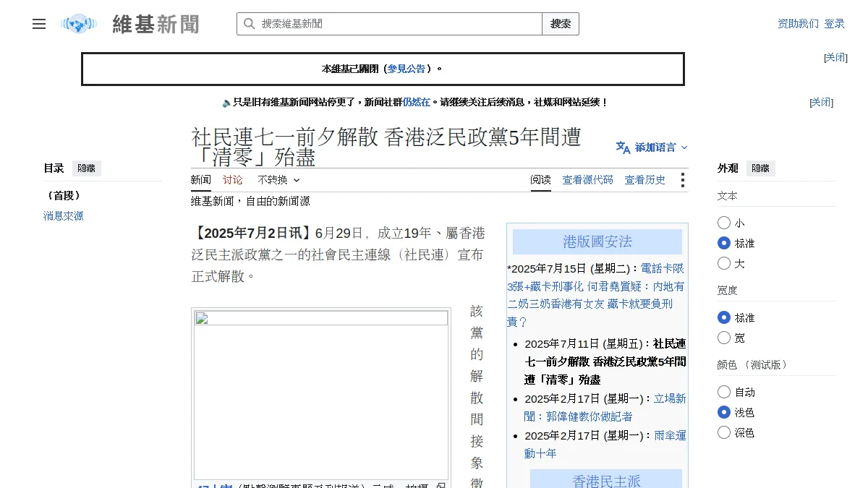Click the article title heading
The image size is (868, 488).
tap(386, 147)
